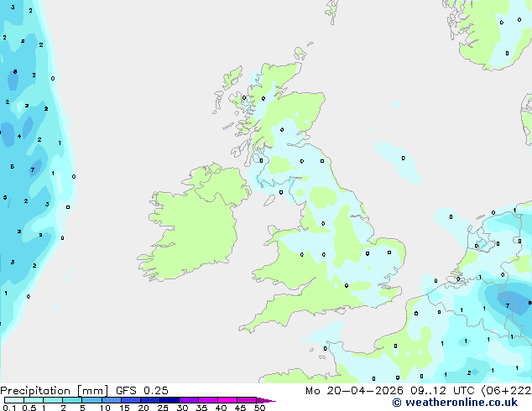Click the legend label '0.1'
This screenshot has height=411, width=532.
point(9,408)
